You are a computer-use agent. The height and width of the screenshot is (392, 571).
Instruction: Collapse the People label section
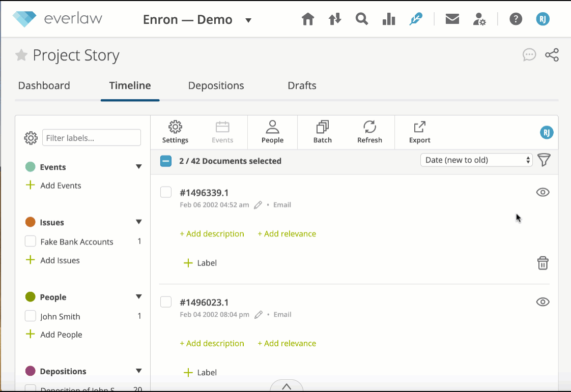139,296
